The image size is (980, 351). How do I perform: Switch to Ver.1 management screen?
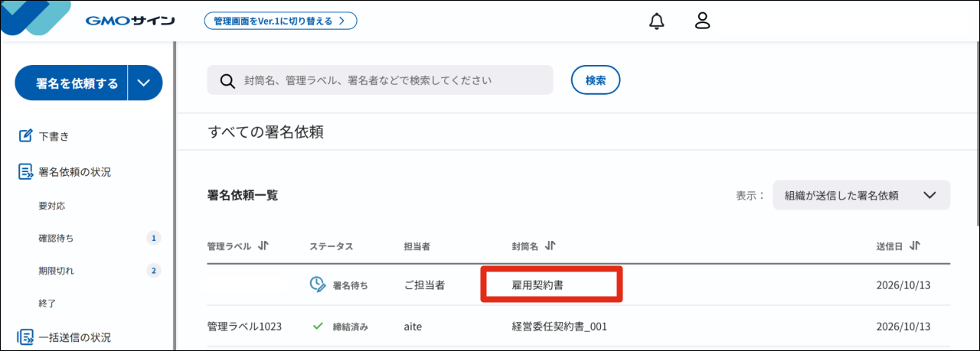pos(280,21)
